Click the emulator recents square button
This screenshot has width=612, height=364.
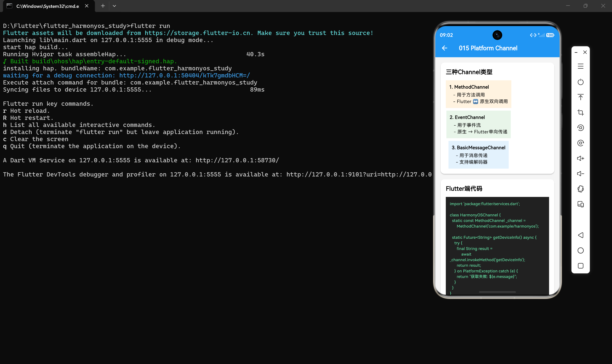click(580, 266)
